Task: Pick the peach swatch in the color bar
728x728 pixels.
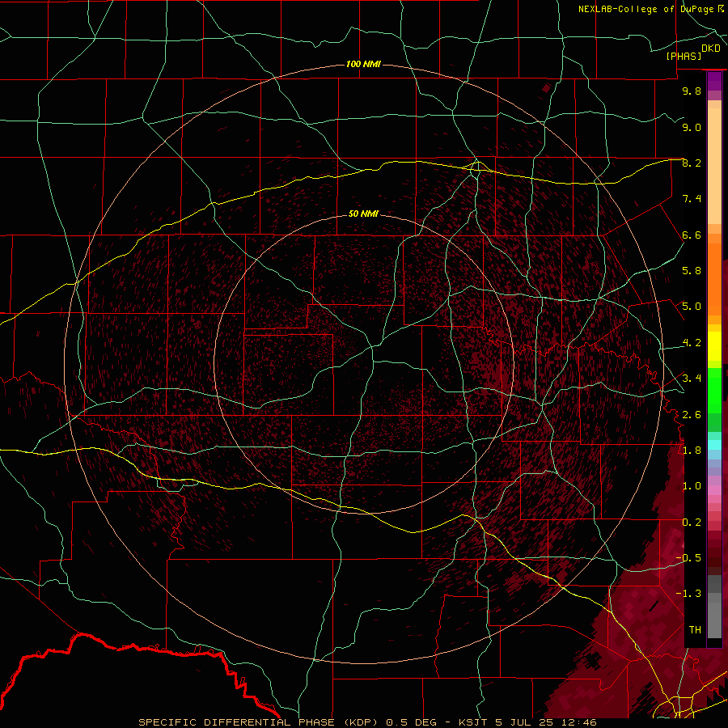Action: (x=714, y=167)
